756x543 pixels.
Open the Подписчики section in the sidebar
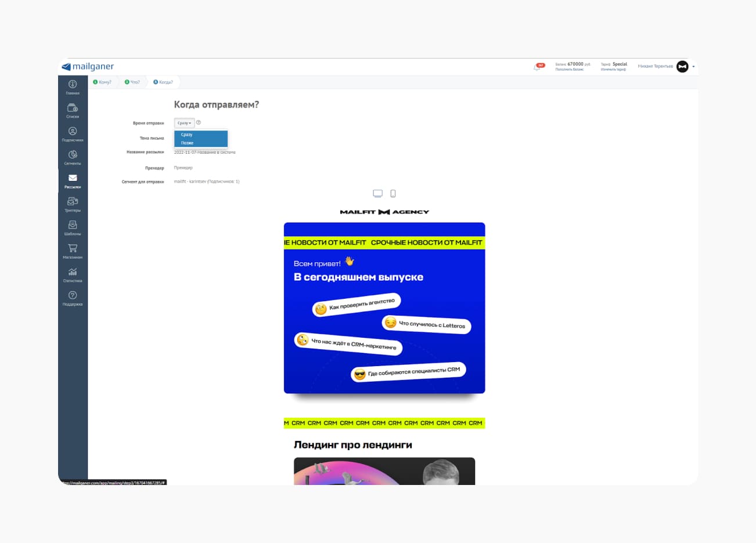[x=73, y=134]
